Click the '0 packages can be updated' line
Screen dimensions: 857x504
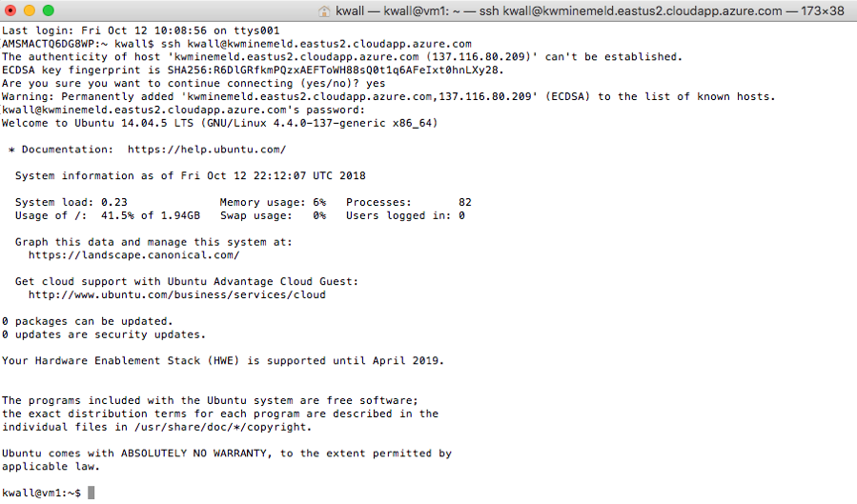[x=88, y=321]
